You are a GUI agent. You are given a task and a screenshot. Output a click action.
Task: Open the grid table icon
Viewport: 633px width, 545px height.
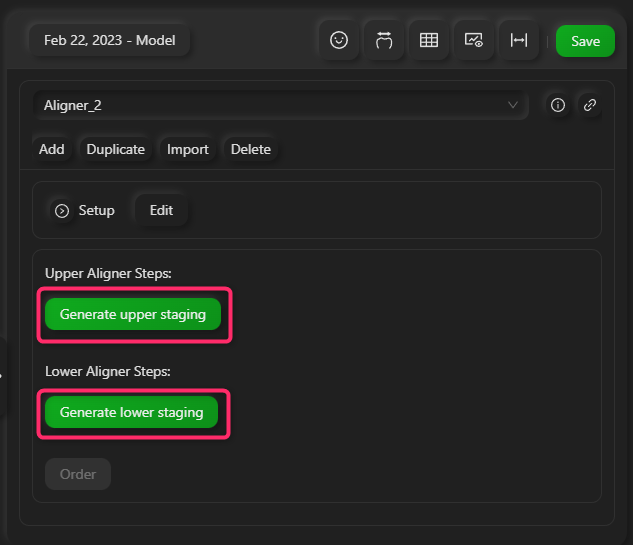pos(429,40)
